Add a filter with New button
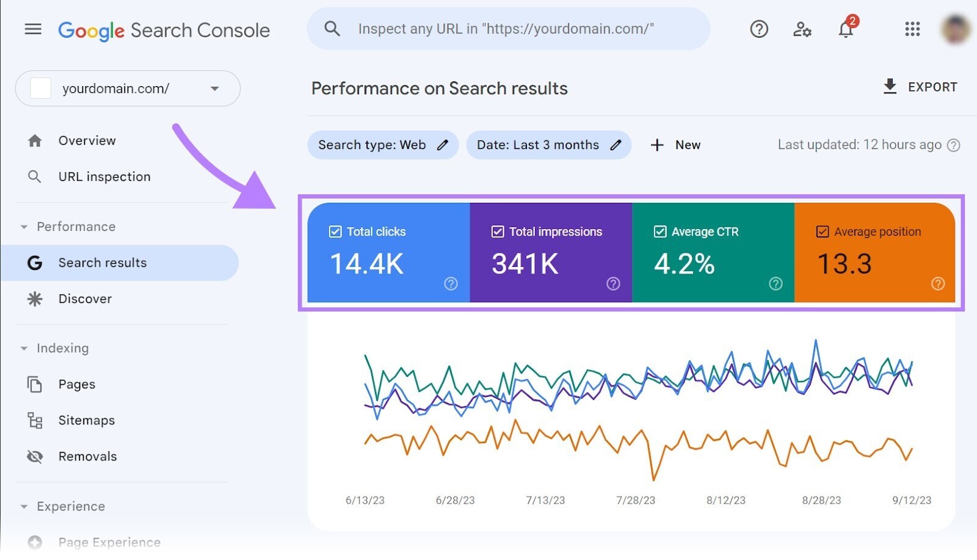 coord(676,145)
